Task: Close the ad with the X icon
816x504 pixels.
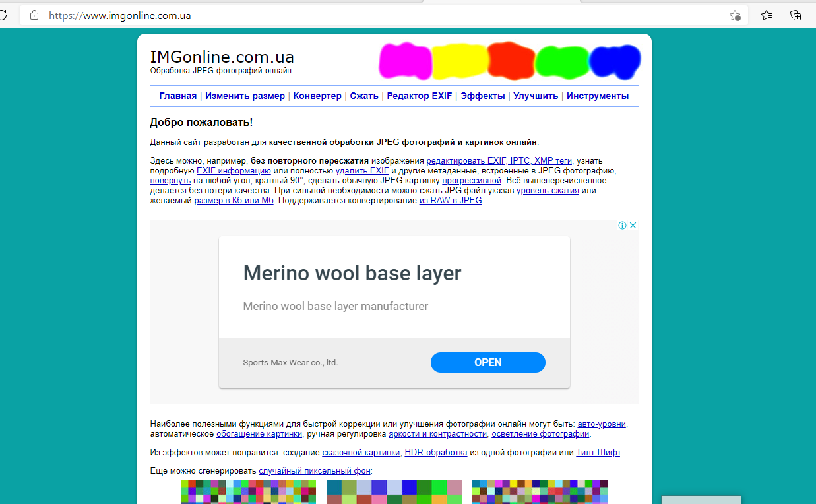Action: pos(633,225)
